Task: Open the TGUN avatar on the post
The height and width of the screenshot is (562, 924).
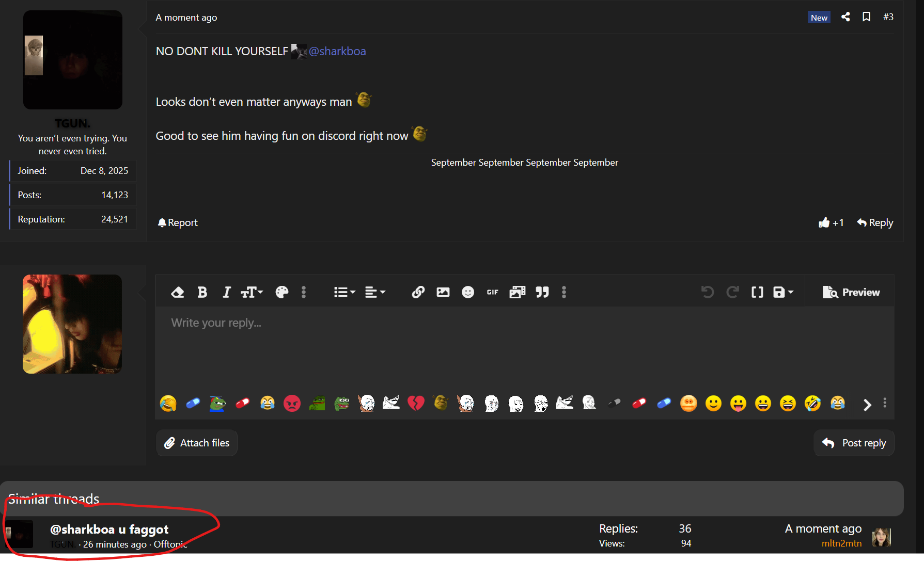Action: click(73, 60)
